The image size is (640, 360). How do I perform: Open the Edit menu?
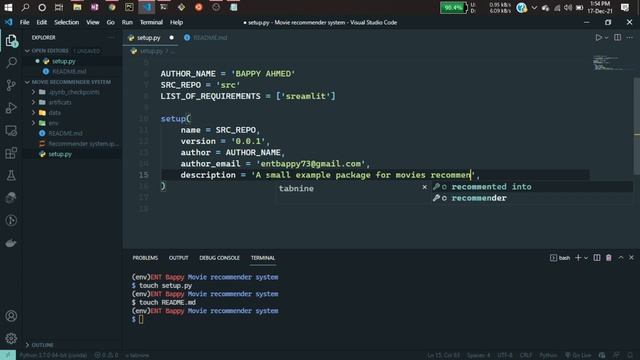42,22
